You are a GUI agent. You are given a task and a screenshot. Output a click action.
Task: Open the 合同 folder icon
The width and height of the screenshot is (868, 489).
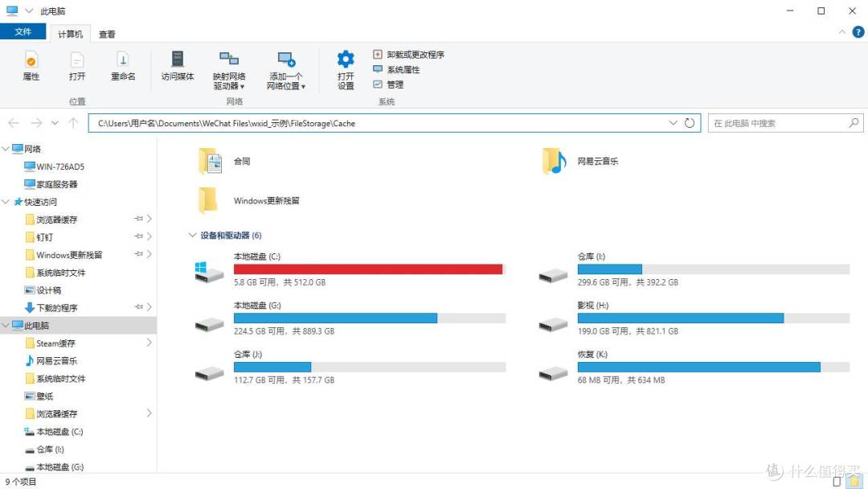point(211,161)
